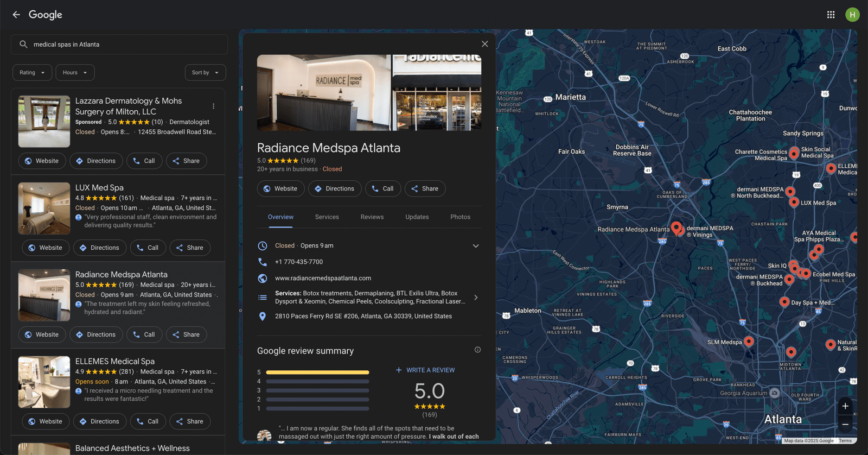Switch to the Updates tab
The image size is (868, 455).
coord(417,217)
